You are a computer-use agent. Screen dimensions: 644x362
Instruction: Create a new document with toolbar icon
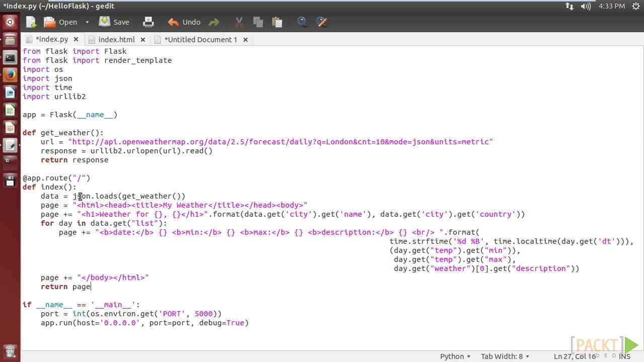pyautogui.click(x=31, y=22)
